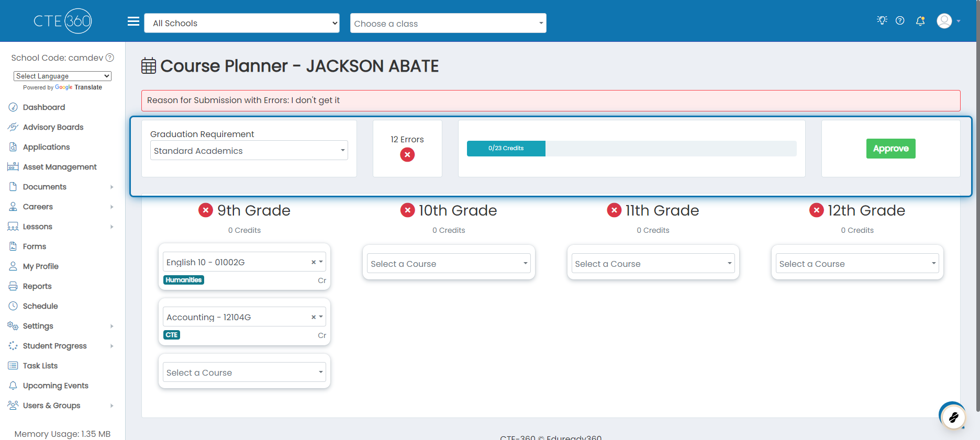
Task: Expand the Careers sidebar submenu
Action: (x=112, y=207)
